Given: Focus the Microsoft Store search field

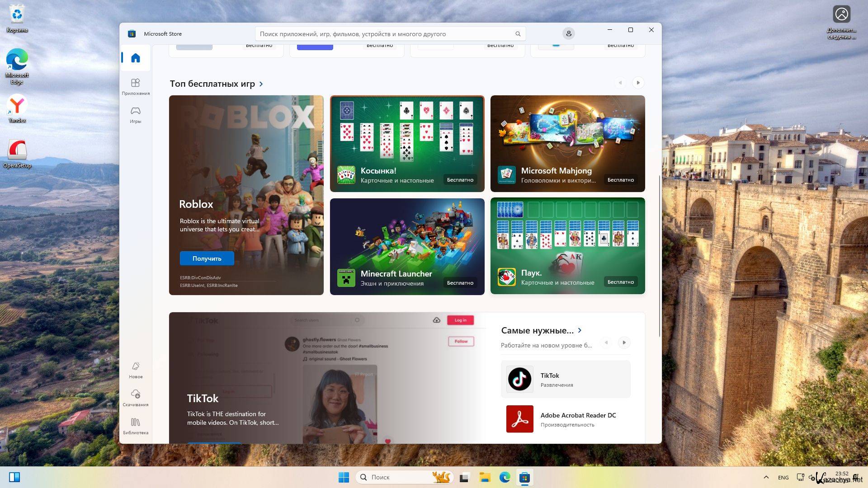Looking at the screenshot, I should click(x=384, y=34).
